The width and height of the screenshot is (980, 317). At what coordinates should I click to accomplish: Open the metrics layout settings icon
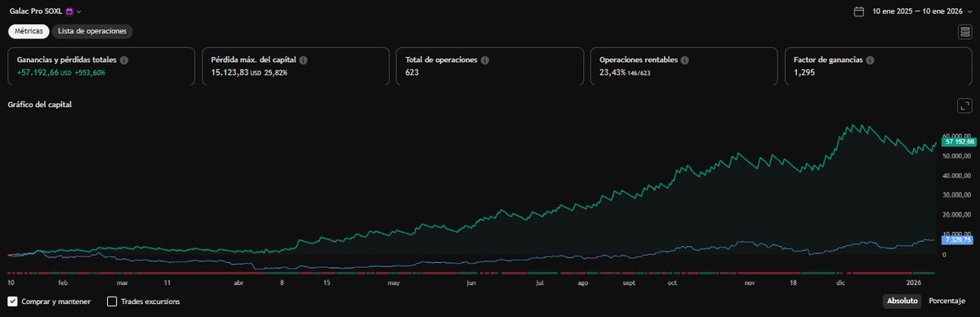point(964,32)
